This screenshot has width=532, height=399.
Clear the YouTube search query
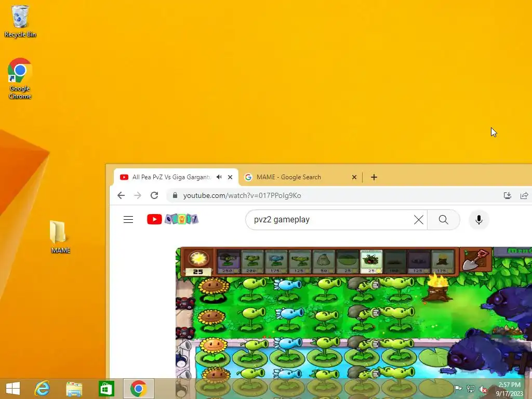[x=419, y=220]
